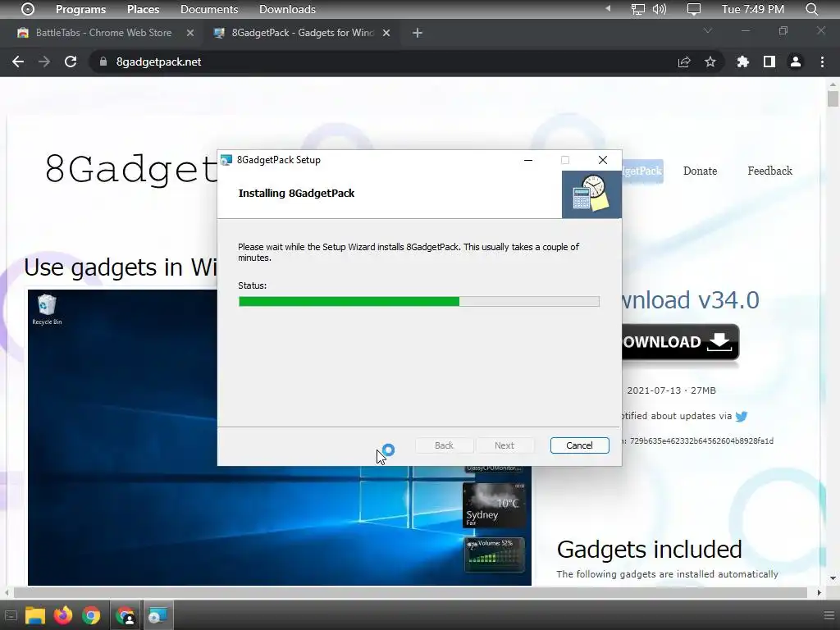
Task: Switch to running Chrome window in taskbar
Action: [x=126, y=615]
